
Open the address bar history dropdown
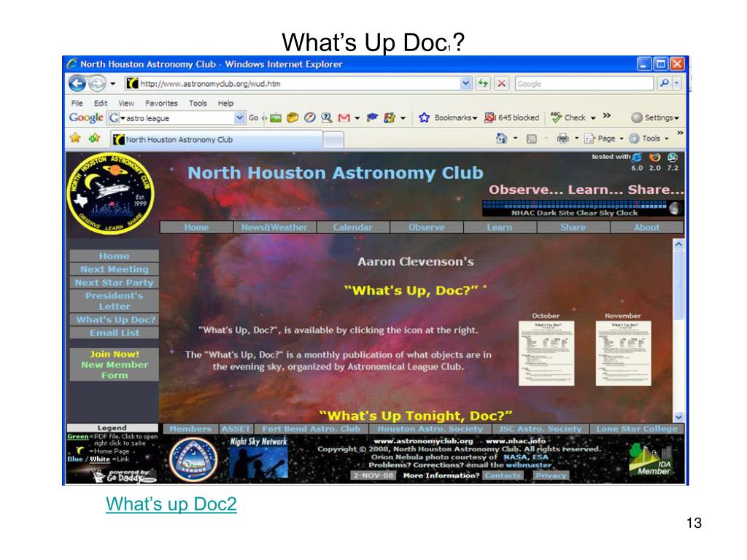pos(465,83)
